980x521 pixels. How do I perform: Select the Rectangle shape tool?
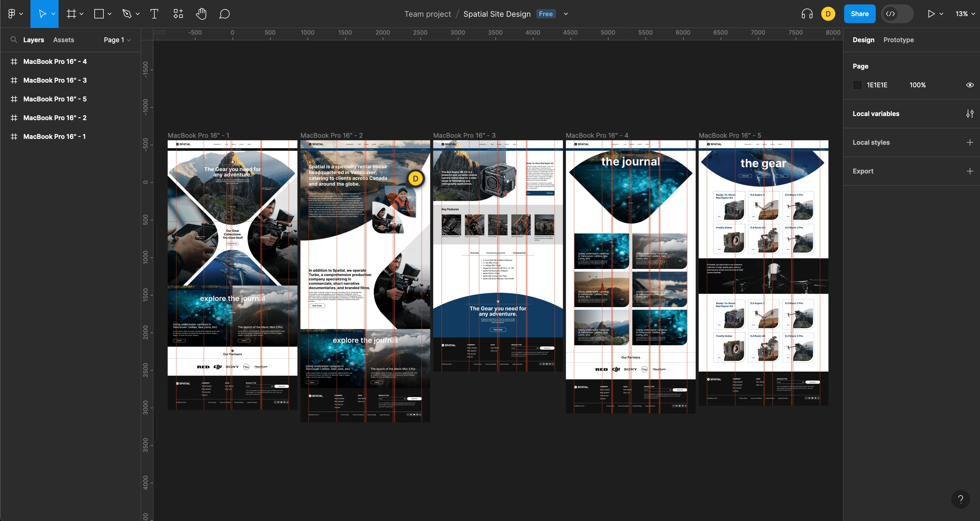tap(99, 14)
